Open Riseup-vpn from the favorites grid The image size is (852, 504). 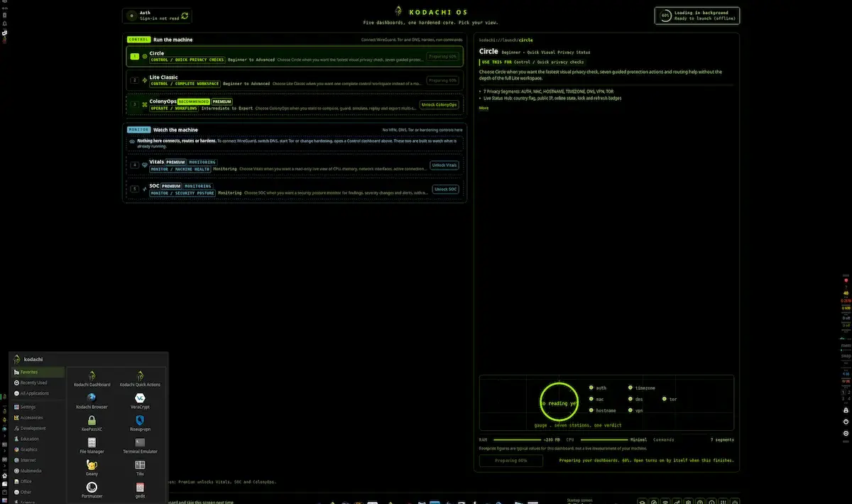coord(140,423)
